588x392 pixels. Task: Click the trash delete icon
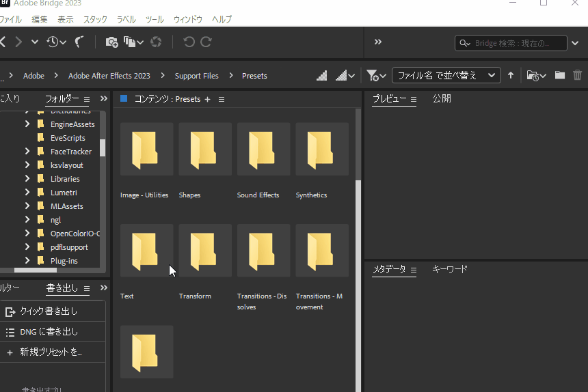(x=578, y=75)
